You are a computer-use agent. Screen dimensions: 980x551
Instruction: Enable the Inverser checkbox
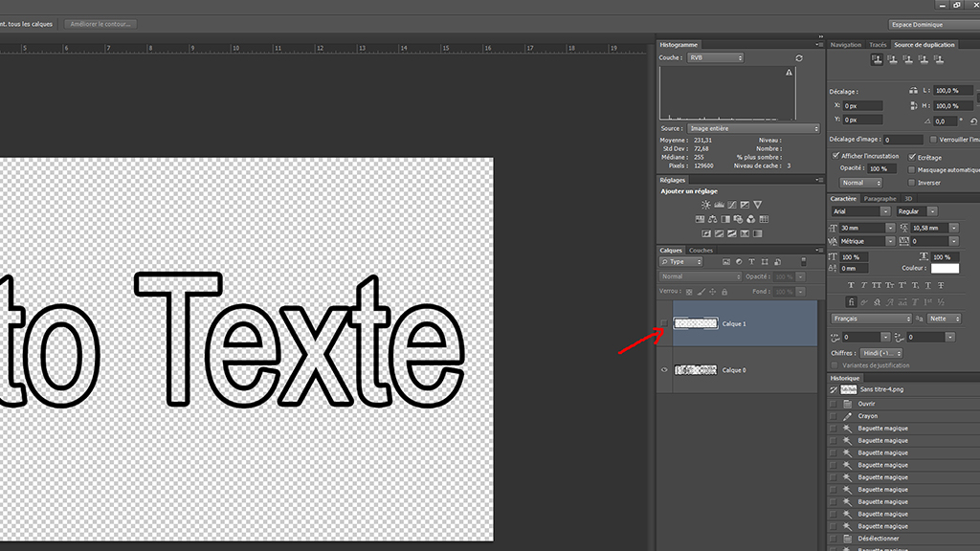(912, 183)
